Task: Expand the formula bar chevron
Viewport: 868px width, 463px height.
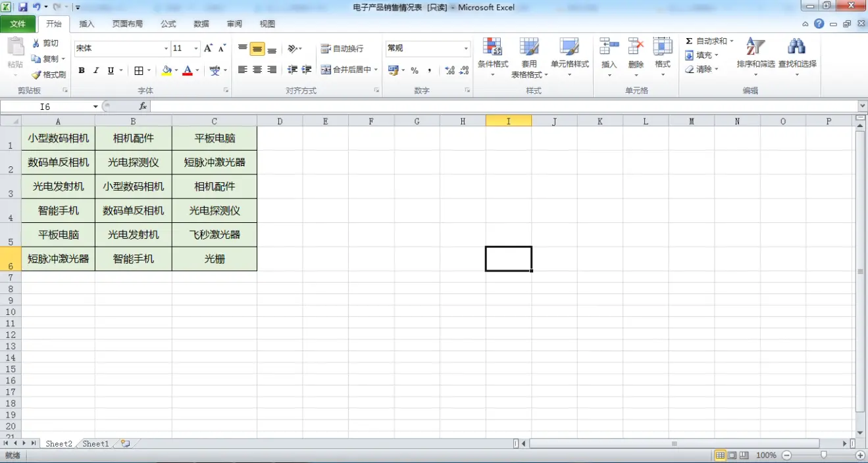Action: click(x=862, y=106)
